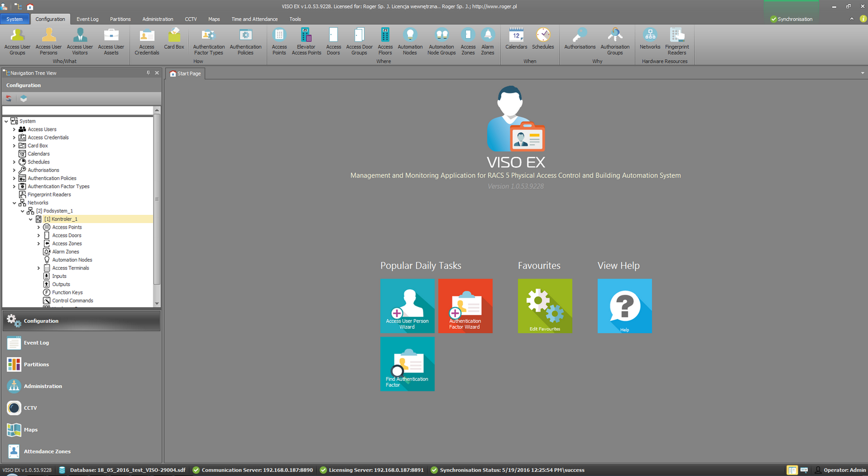868x476 pixels.
Task: Open Fingerprint Readers ribbon icon
Action: point(677,42)
